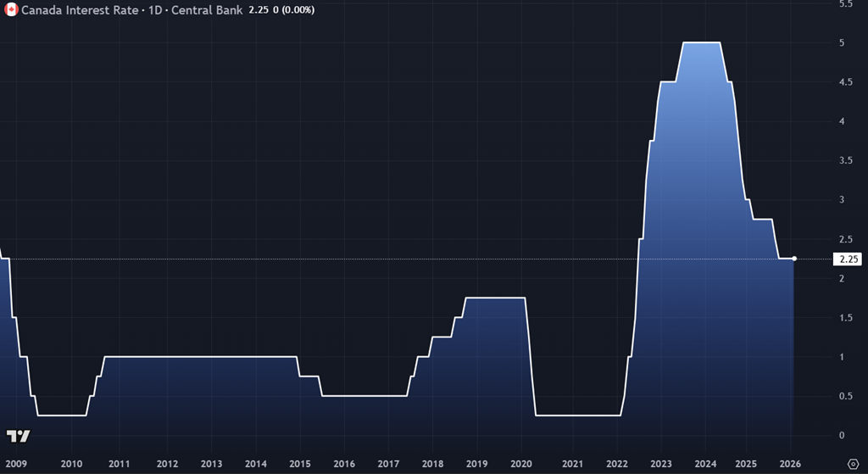
Task: Click the Canada flag icon
Action: click(x=12, y=9)
